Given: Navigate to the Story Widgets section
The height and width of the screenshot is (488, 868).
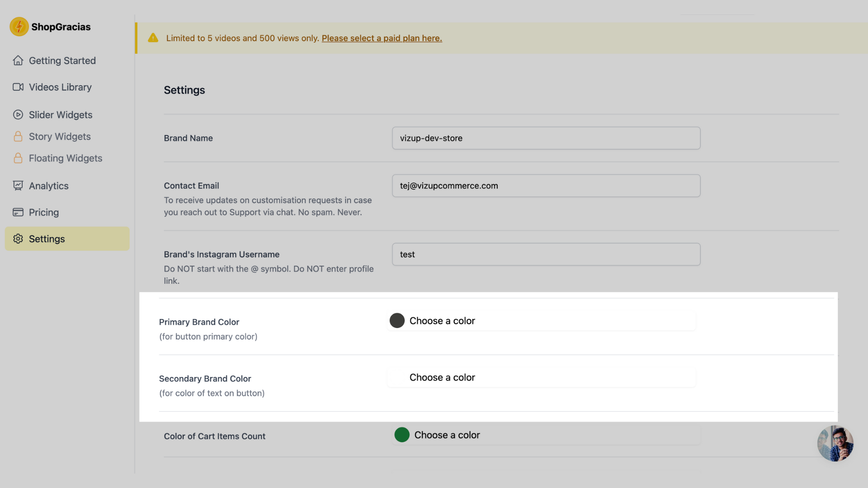Looking at the screenshot, I should (x=59, y=136).
